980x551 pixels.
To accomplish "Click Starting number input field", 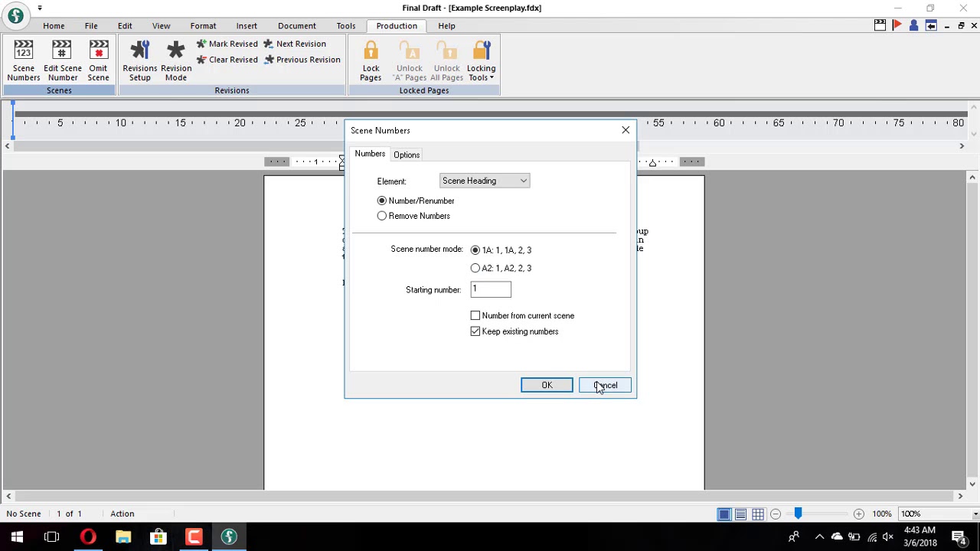I will tap(491, 289).
